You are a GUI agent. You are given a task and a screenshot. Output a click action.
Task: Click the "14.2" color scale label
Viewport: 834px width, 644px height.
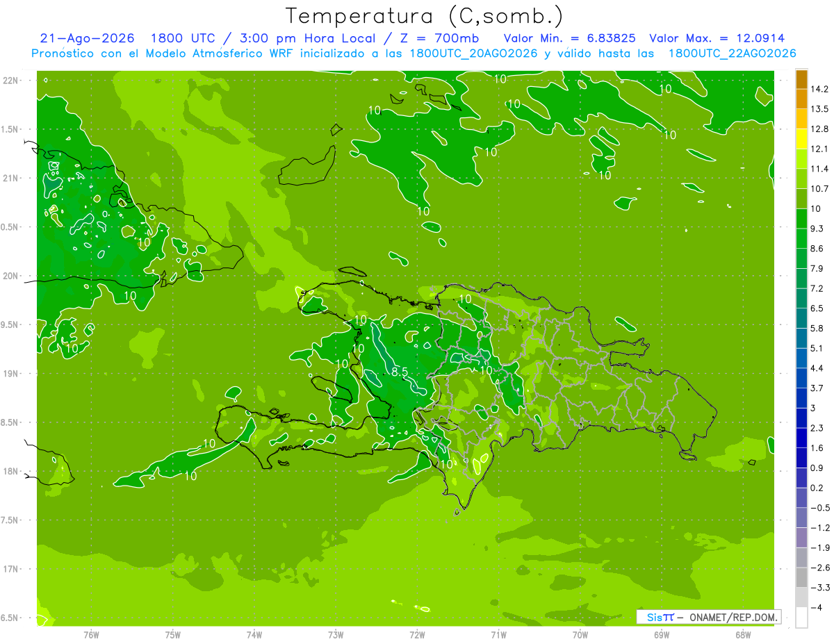820,89
